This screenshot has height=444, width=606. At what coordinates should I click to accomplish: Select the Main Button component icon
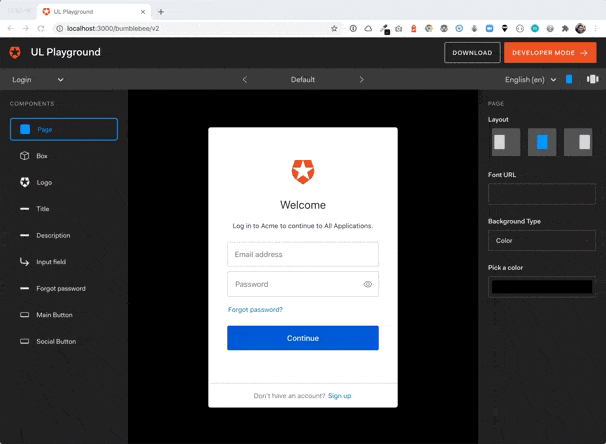tap(24, 315)
